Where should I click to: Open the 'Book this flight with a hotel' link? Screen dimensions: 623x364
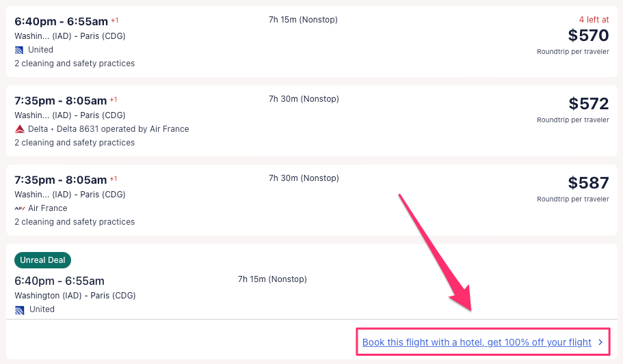477,342
